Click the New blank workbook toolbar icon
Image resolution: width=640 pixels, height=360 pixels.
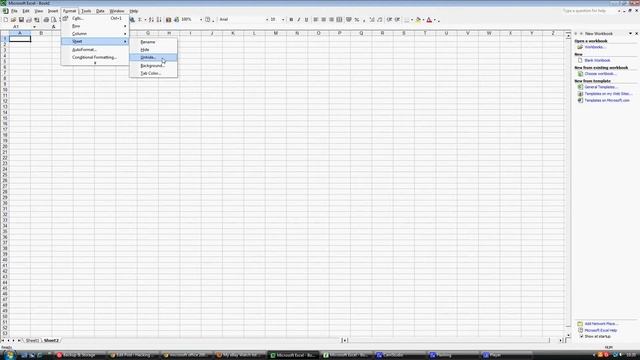pyautogui.click(x=6, y=20)
